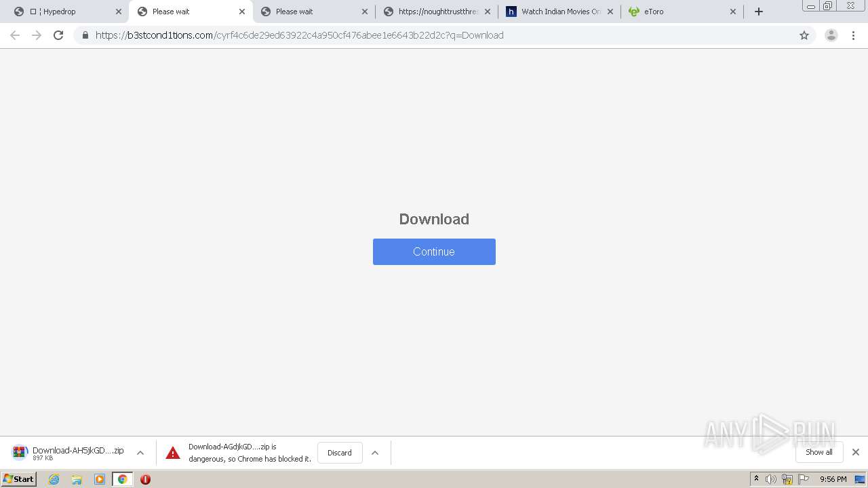Launch Internet Explorer from taskbar

pos(54,479)
